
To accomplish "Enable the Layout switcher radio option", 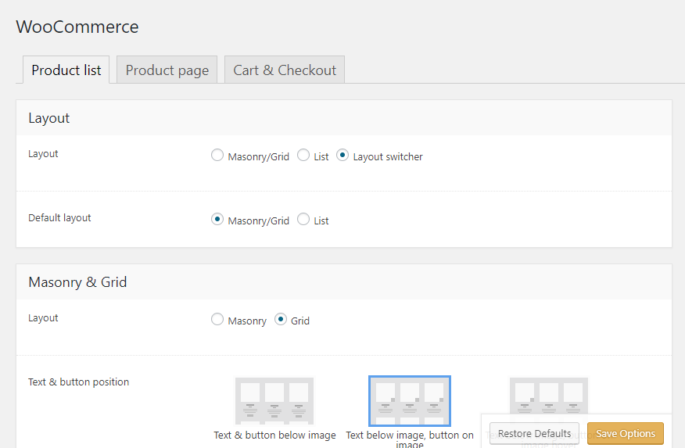I will tap(343, 156).
